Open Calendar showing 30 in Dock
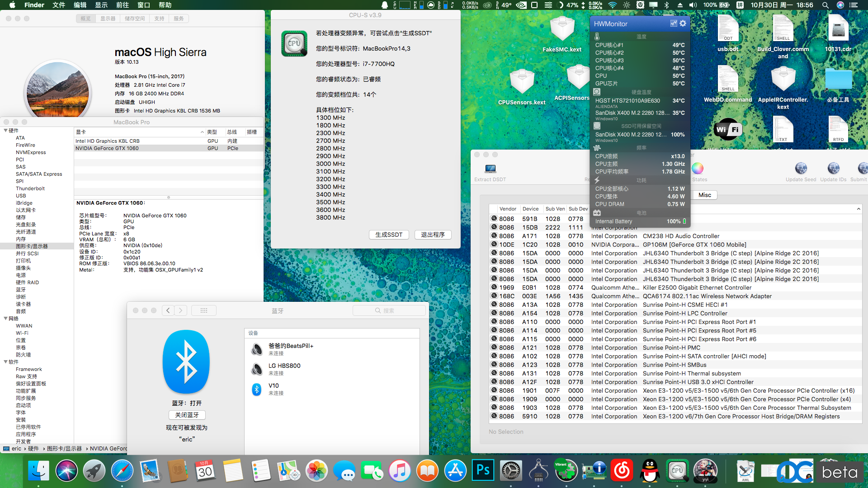The height and width of the screenshot is (488, 868). [x=205, y=471]
